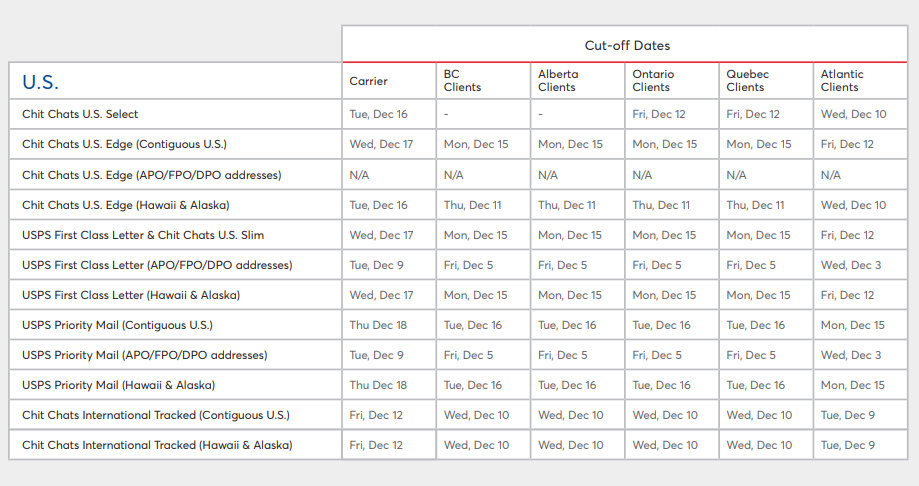Click USPS First Class Letter (APO/FPO/DPO addresses) label
The width and height of the screenshot is (919, 486).
click(157, 265)
